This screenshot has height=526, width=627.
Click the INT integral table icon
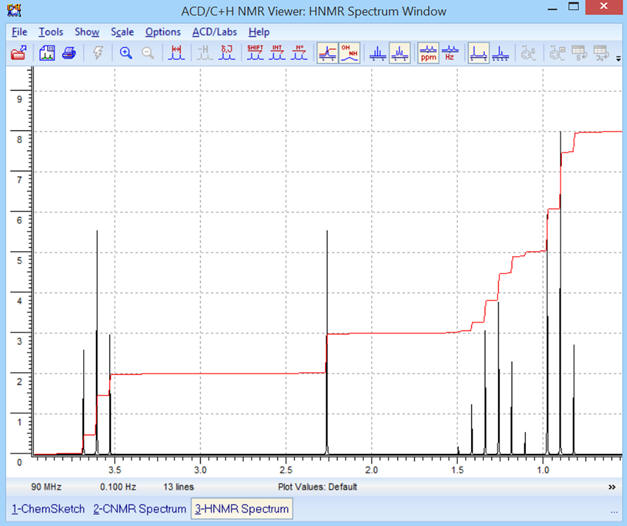point(277,53)
